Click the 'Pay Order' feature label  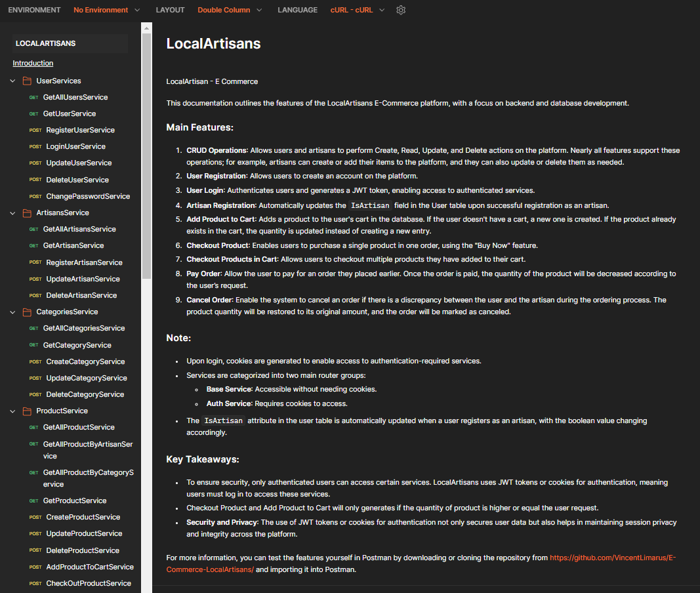pyautogui.click(x=203, y=274)
